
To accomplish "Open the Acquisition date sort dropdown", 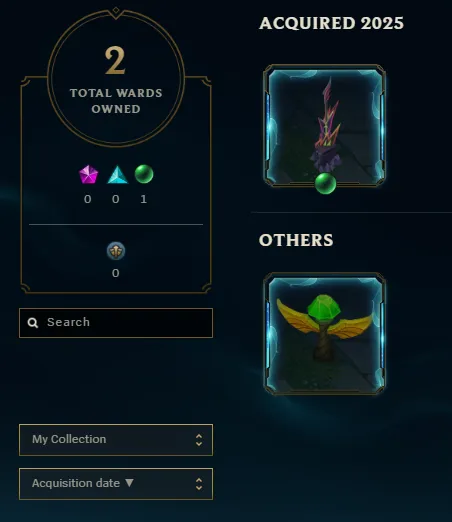I will pyautogui.click(x=116, y=484).
